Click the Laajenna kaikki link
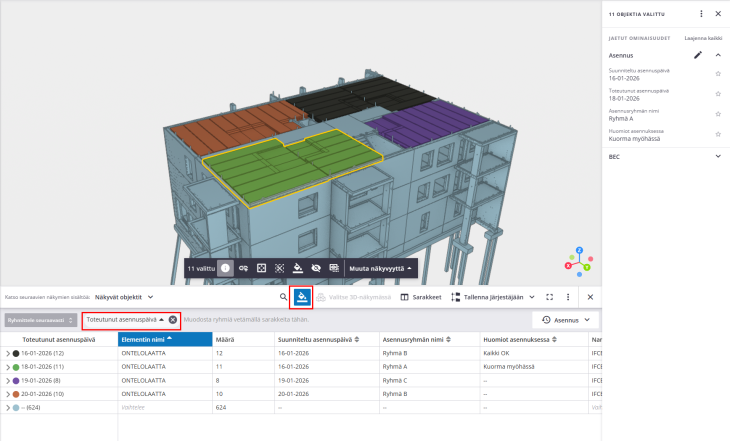This screenshot has height=441, width=730. 704,36
